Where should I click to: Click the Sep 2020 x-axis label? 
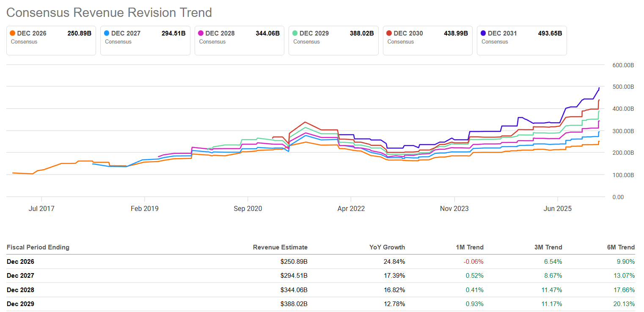coord(248,208)
